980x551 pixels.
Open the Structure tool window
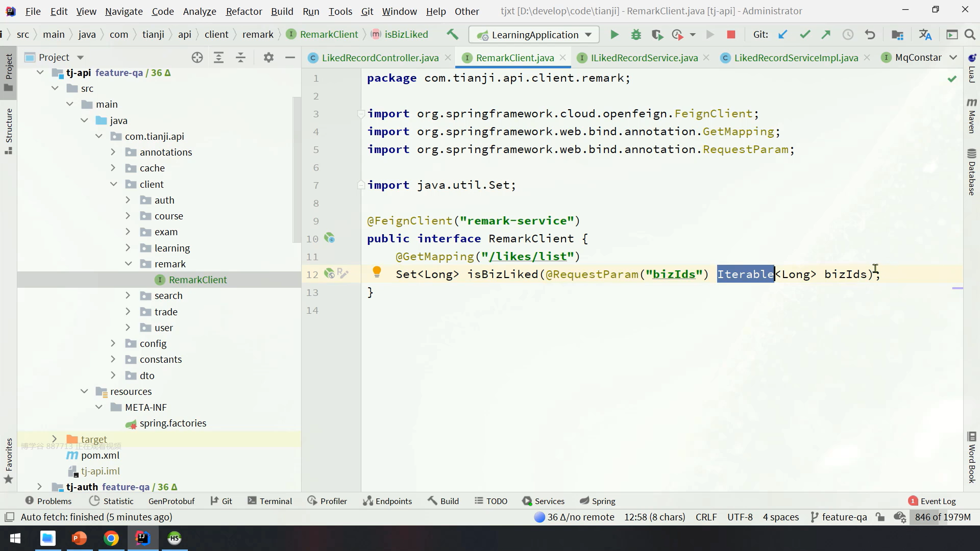(9, 131)
